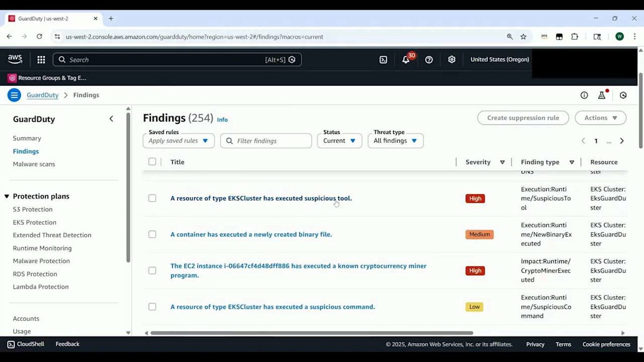Open the AWS home logo

(x=15, y=60)
